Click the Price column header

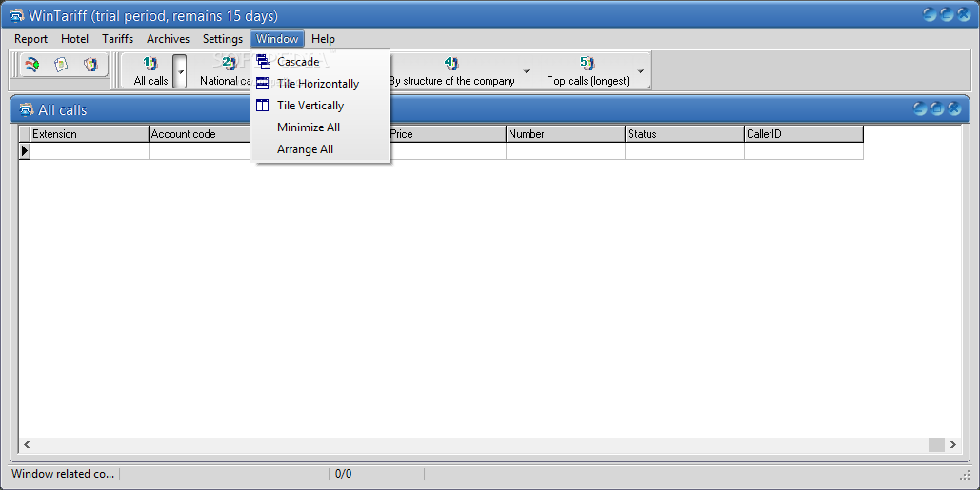coord(447,133)
